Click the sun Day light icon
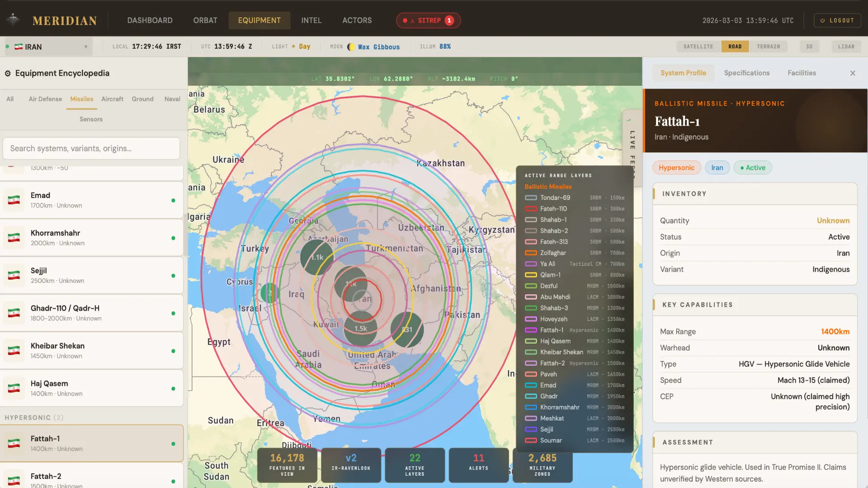Screen dimensions: 868x488 point(293,47)
